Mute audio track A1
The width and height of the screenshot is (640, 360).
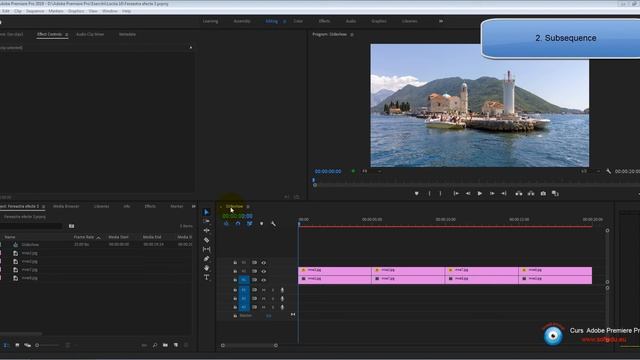point(264,290)
